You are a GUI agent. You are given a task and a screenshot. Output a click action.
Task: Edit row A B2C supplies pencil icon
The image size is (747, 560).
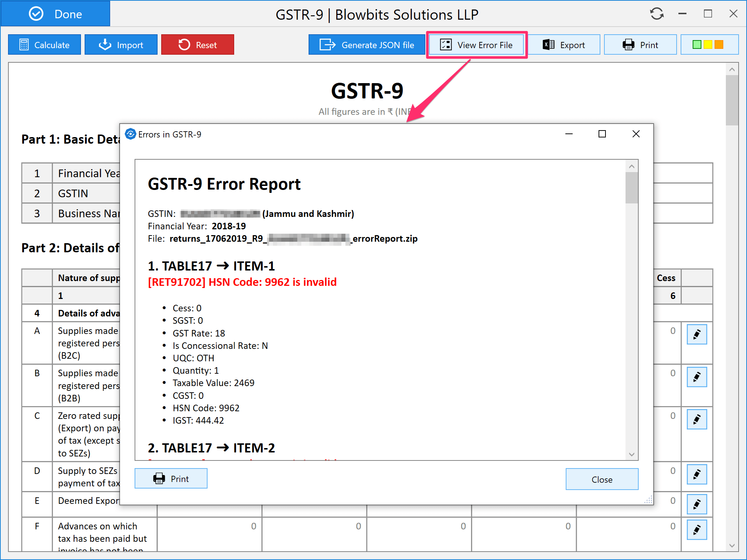click(x=697, y=334)
